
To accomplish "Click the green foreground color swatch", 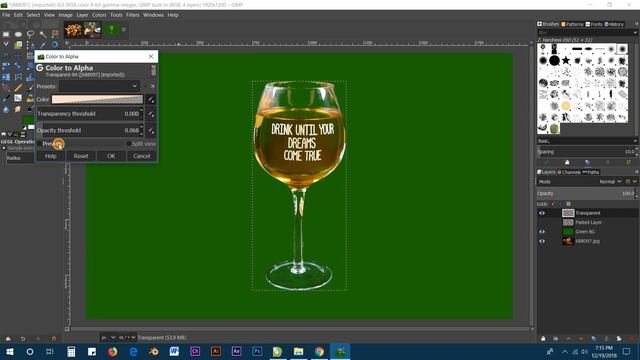I will 28,120.
